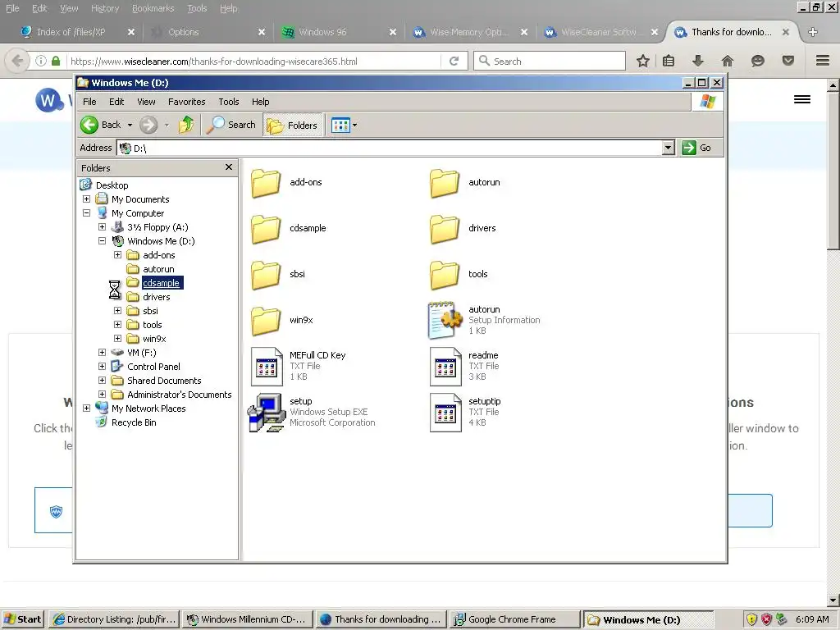Click the browser page scrollbar down arrow
This screenshot has width=840, height=630.
coord(833,600)
